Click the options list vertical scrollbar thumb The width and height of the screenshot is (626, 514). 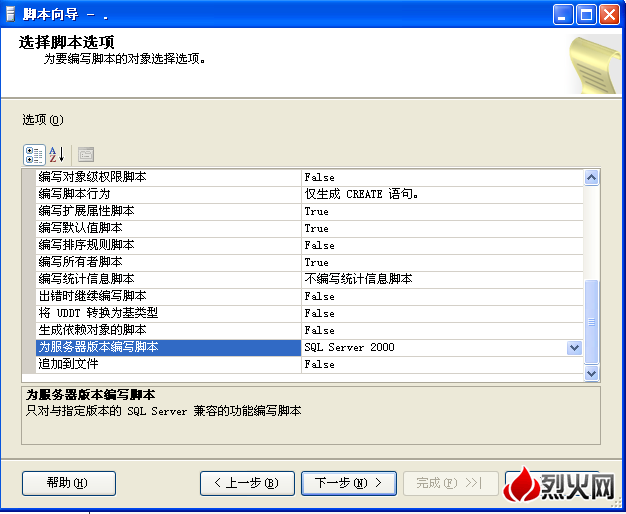[591, 322]
